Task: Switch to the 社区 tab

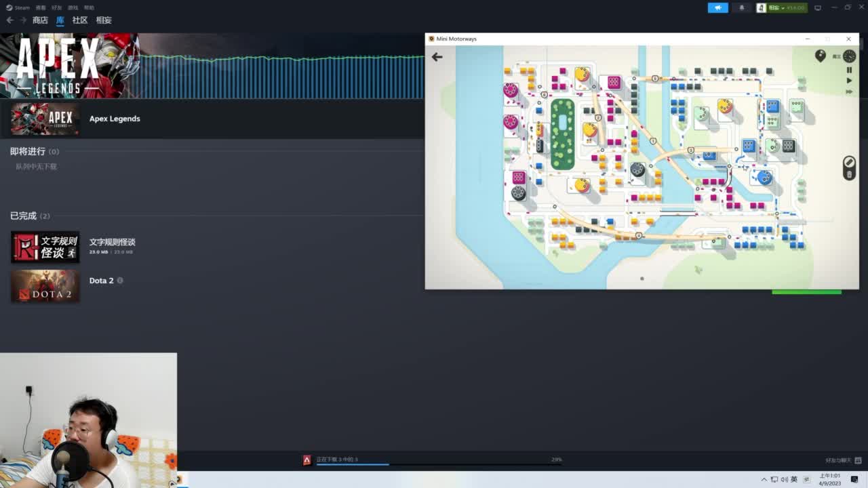Action: (80, 20)
